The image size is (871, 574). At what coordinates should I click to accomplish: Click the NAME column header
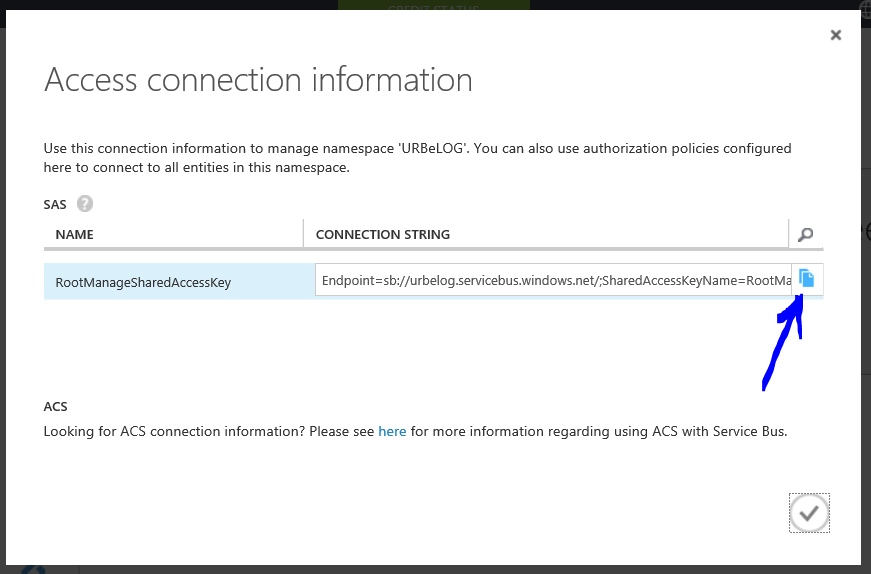[74, 234]
